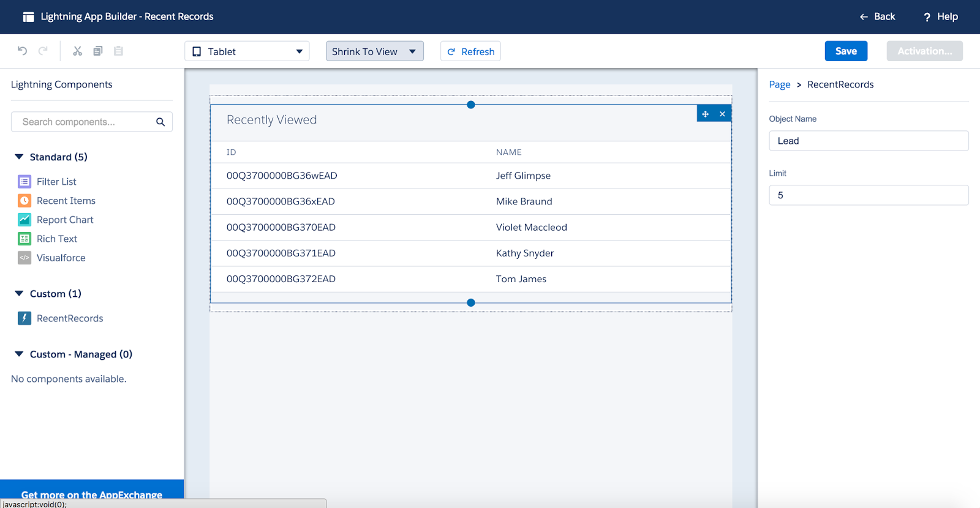Viewport: 980px width, 508px height.
Task: Click the Lightning App Builder logo icon
Action: (28, 17)
